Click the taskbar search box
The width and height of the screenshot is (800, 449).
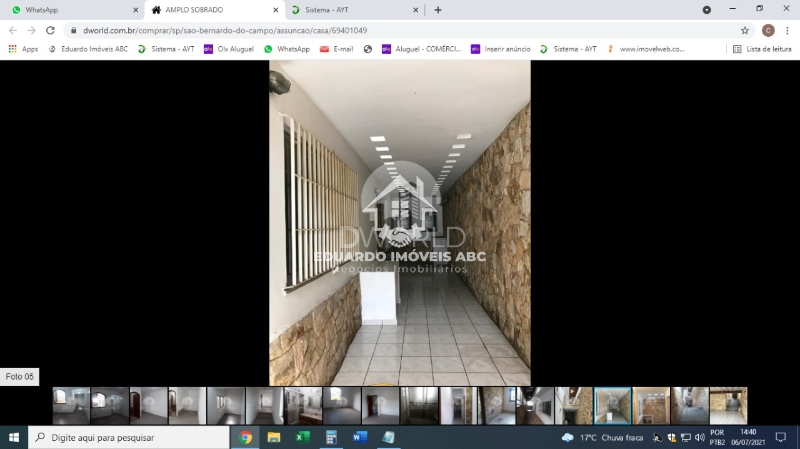(x=129, y=437)
